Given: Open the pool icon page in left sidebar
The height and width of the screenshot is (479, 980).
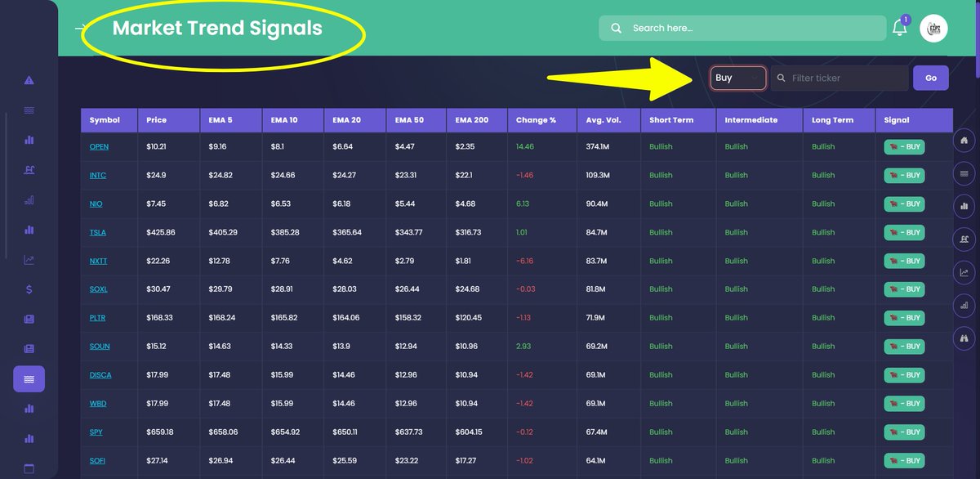Looking at the screenshot, I should click(29, 170).
